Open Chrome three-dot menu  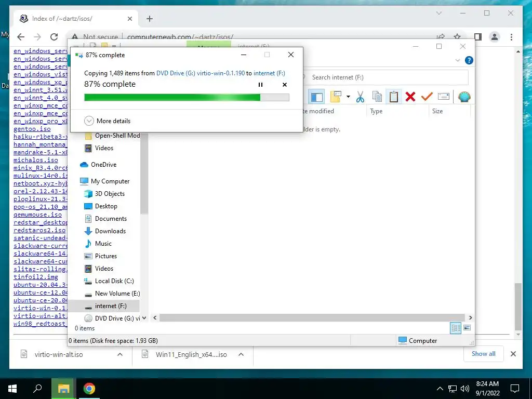[511, 37]
